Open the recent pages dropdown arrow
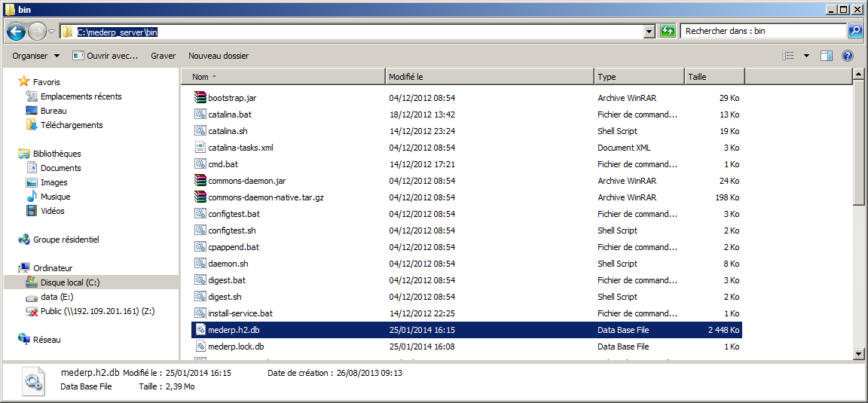Image resolution: width=868 pixels, height=403 pixels. coord(51,32)
